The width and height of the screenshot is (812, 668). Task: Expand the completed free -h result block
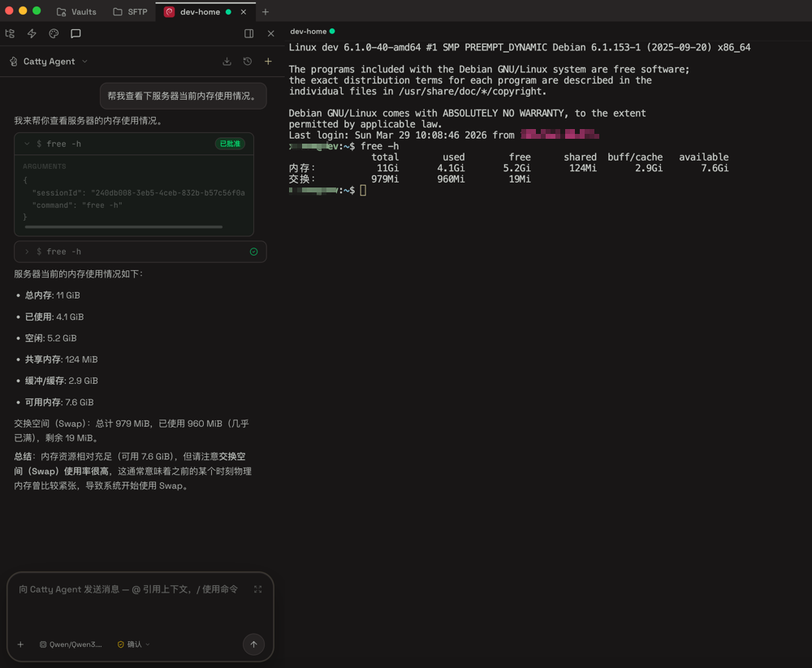tap(27, 252)
